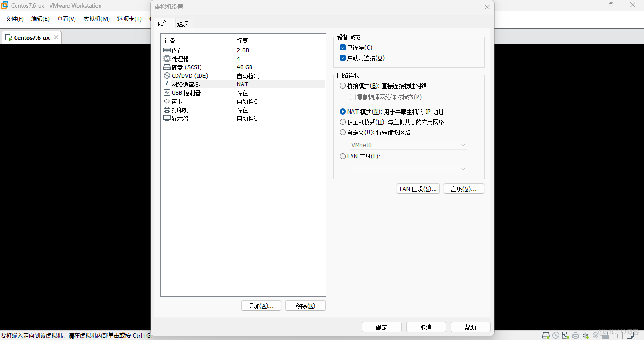Image resolution: width=644 pixels, height=340 pixels.
Task: Click 自动检测 in the CD/DVD row
Action: pyautogui.click(x=248, y=76)
